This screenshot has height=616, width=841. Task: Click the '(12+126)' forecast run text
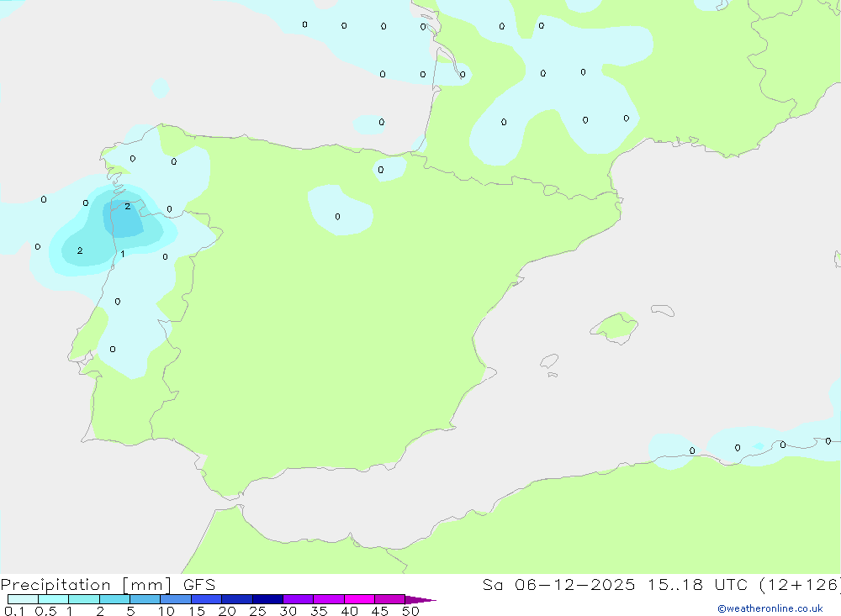[x=800, y=585]
